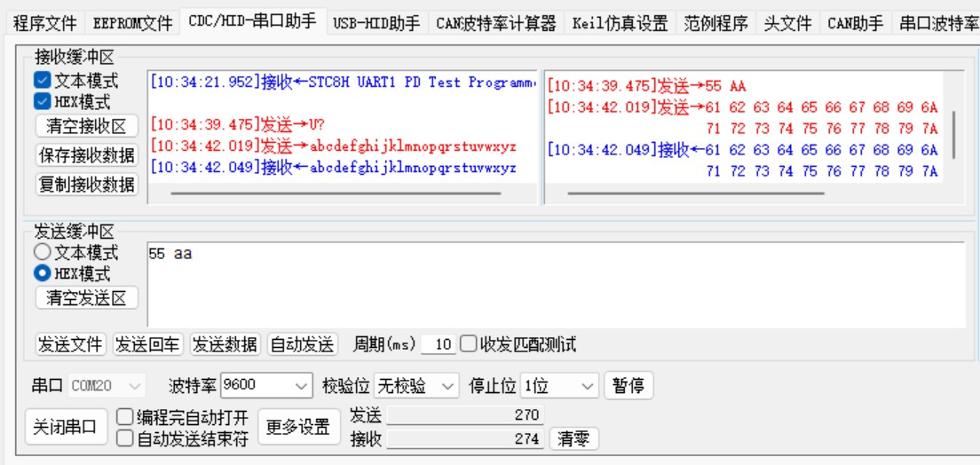Uncheck receive buffer 文本模式 checkbox
980x465 pixels.
tap(43, 81)
